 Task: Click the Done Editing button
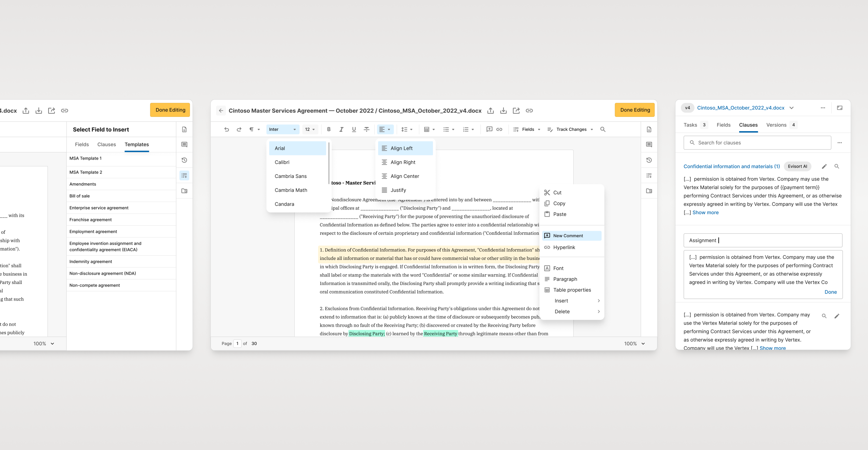[634, 110]
